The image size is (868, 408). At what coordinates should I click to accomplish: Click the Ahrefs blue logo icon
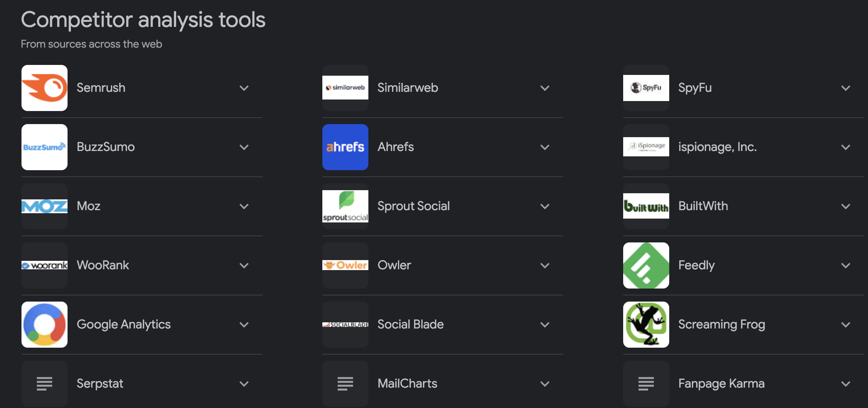[345, 147]
